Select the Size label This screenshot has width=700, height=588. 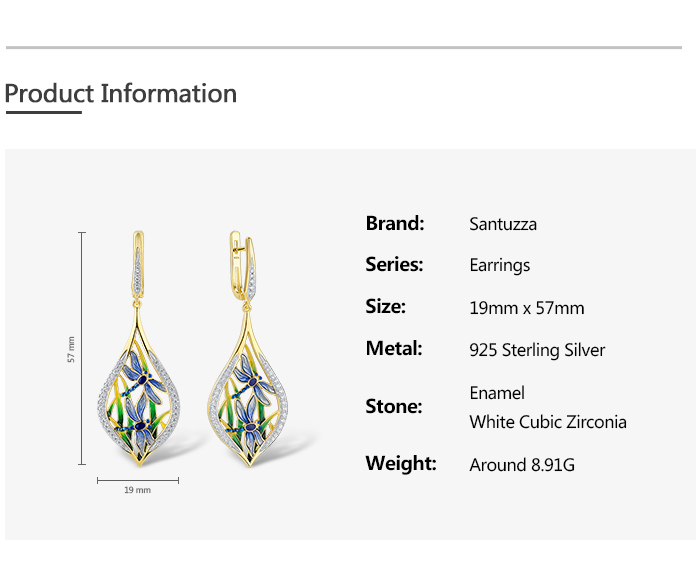(385, 306)
